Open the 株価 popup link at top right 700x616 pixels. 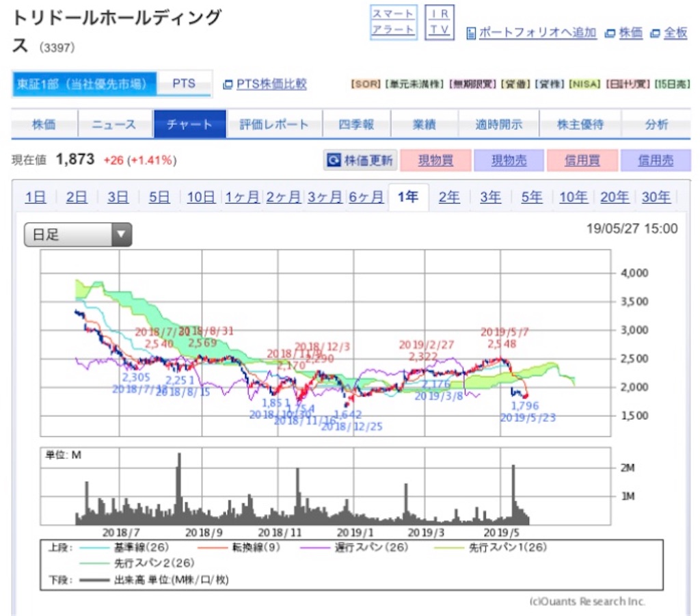631,33
